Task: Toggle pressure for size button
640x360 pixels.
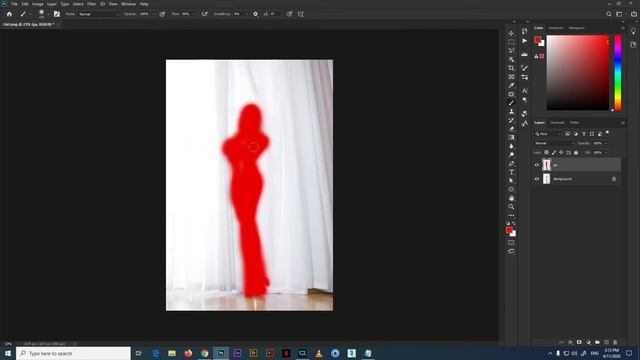Action: (289, 14)
